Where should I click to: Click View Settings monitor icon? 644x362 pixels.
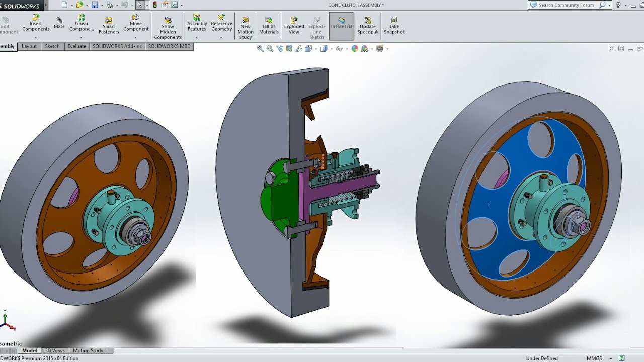[380, 49]
